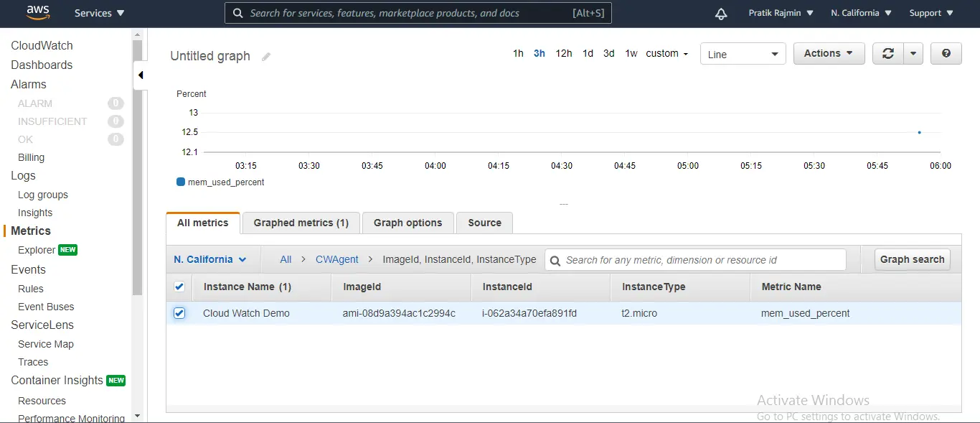Open the custom time range dropdown

[666, 53]
